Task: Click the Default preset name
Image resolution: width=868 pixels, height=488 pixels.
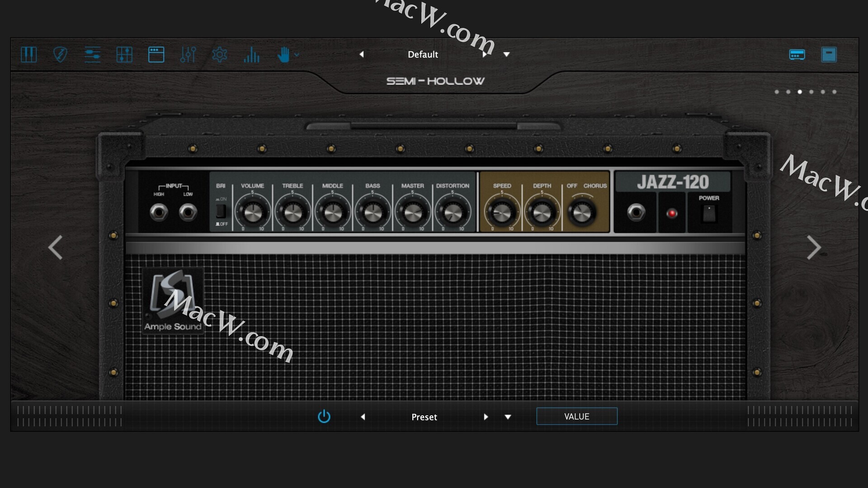Action: 423,54
